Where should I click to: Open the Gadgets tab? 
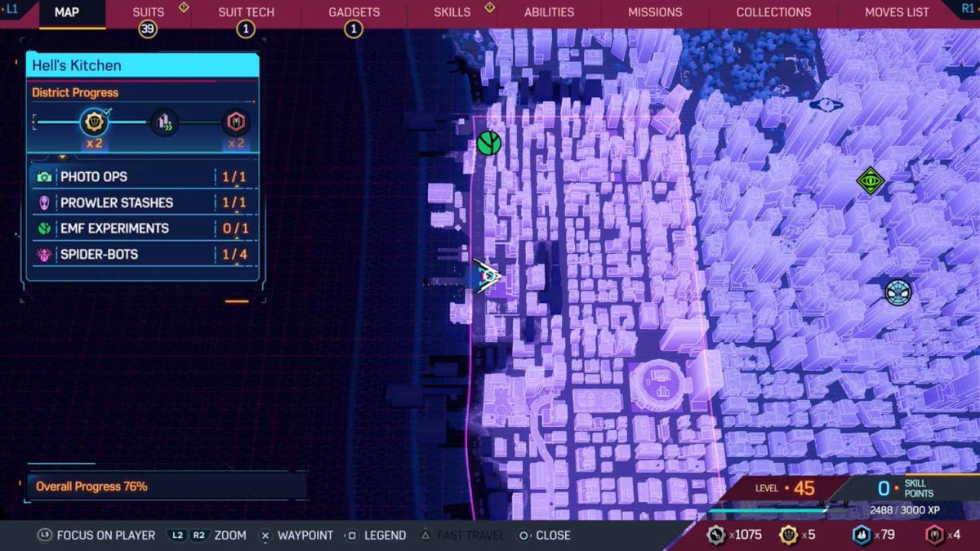[x=354, y=12]
